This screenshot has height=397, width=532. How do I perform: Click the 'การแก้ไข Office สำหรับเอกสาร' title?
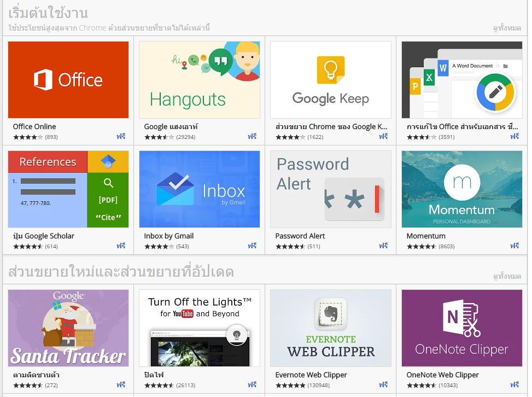(462, 126)
